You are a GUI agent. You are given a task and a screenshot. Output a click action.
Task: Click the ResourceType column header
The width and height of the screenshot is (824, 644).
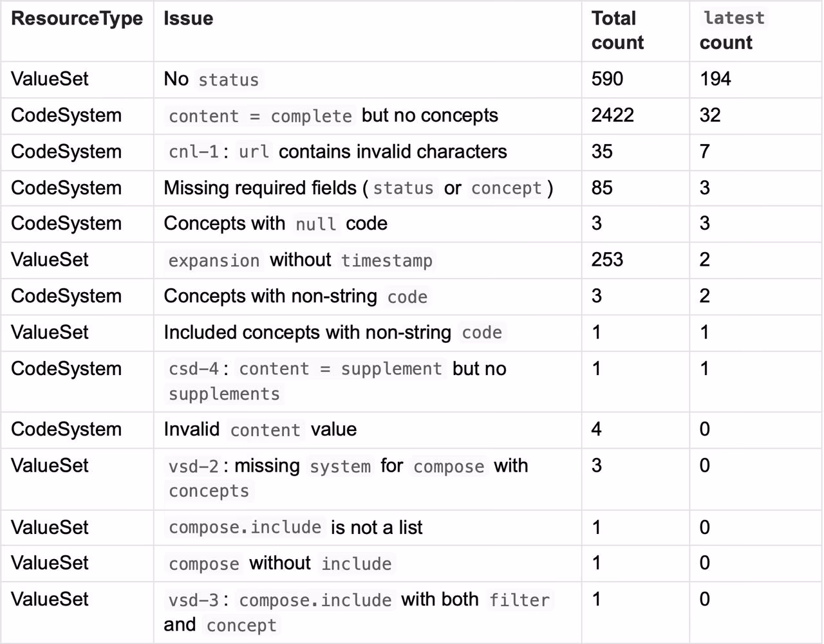77,19
